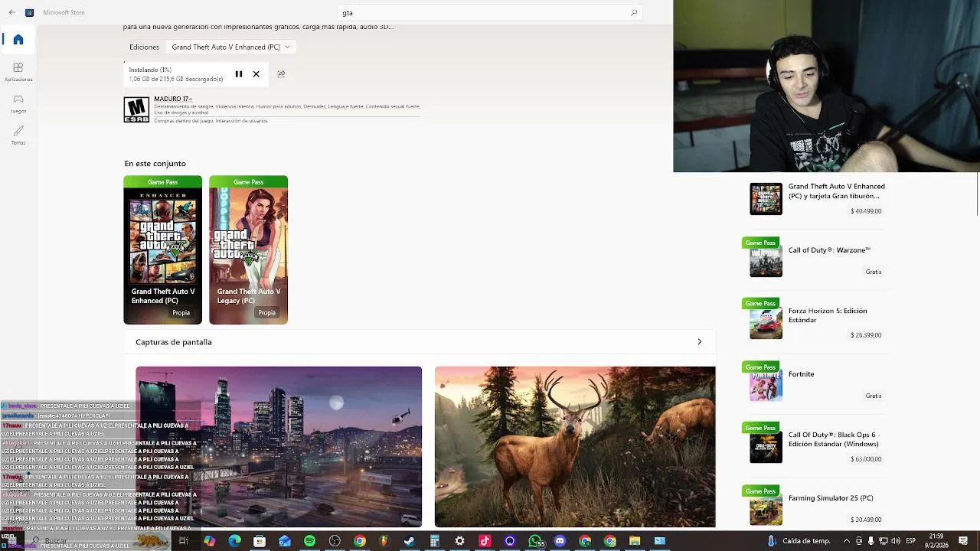The height and width of the screenshot is (551, 980).
Task: Open the Copilot icon in the taskbar
Action: tap(209, 541)
